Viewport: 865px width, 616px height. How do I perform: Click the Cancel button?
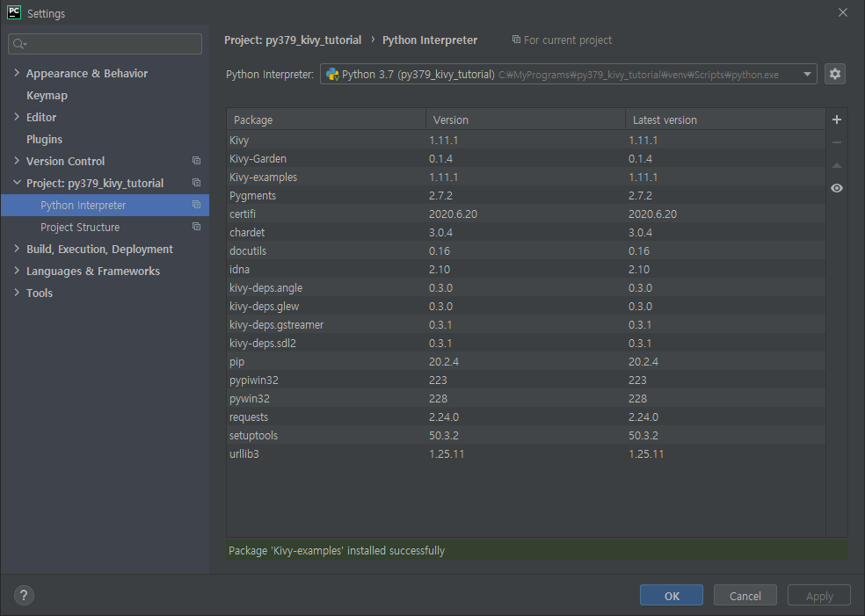pos(745,596)
